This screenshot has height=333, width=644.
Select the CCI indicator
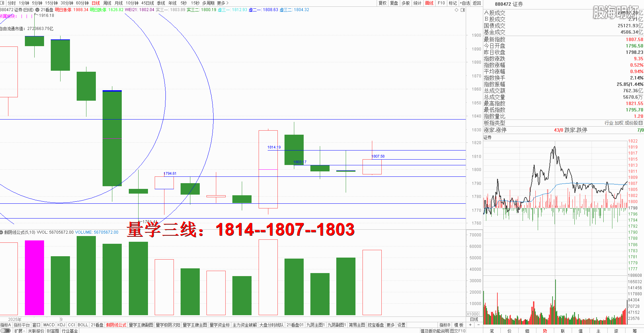(x=72, y=325)
